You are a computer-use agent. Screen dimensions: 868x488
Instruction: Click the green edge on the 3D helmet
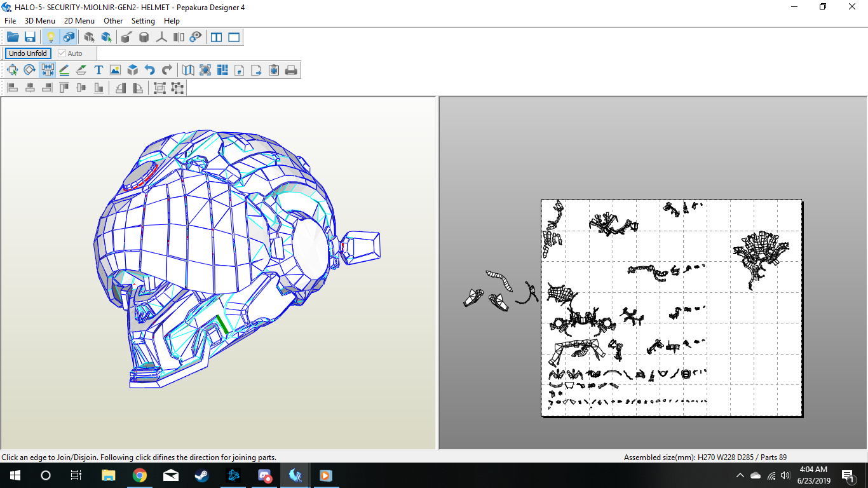pyautogui.click(x=222, y=324)
